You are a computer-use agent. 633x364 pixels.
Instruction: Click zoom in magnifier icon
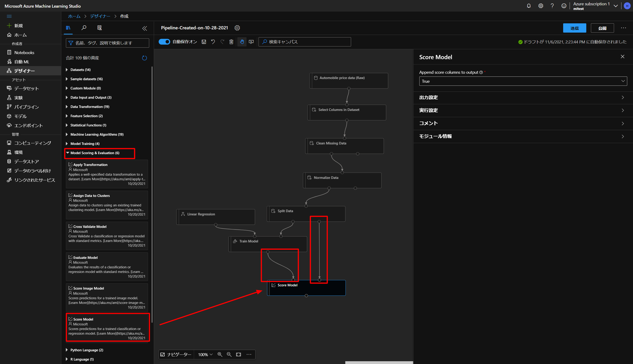220,354
